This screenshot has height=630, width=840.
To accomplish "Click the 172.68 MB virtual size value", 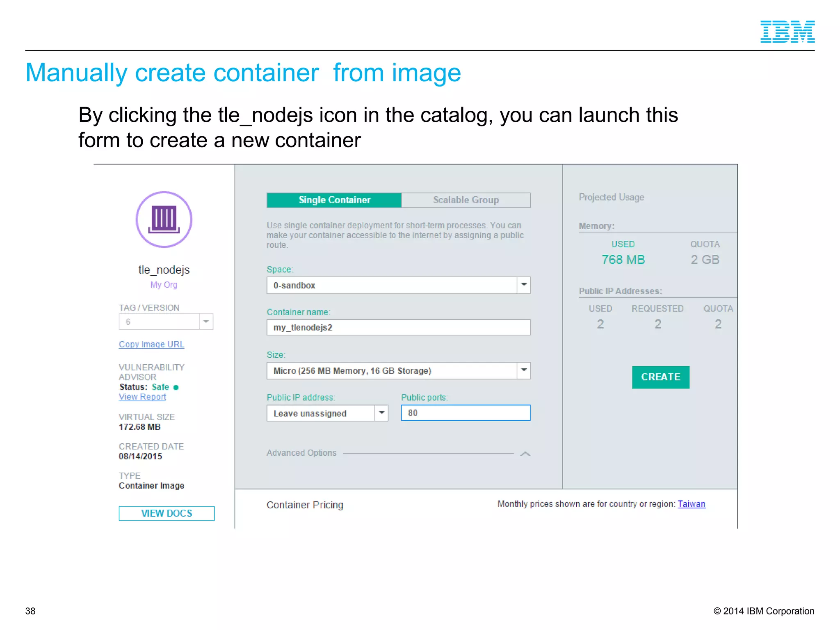I will 139,427.
